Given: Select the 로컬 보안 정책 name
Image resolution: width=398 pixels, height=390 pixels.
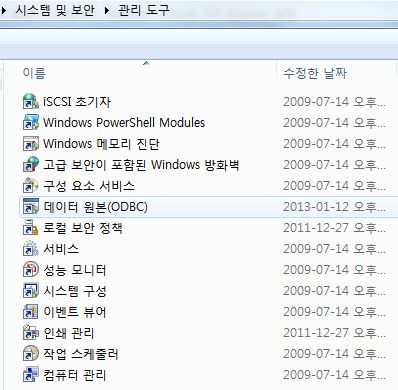Looking at the screenshot, I should click(83, 228).
